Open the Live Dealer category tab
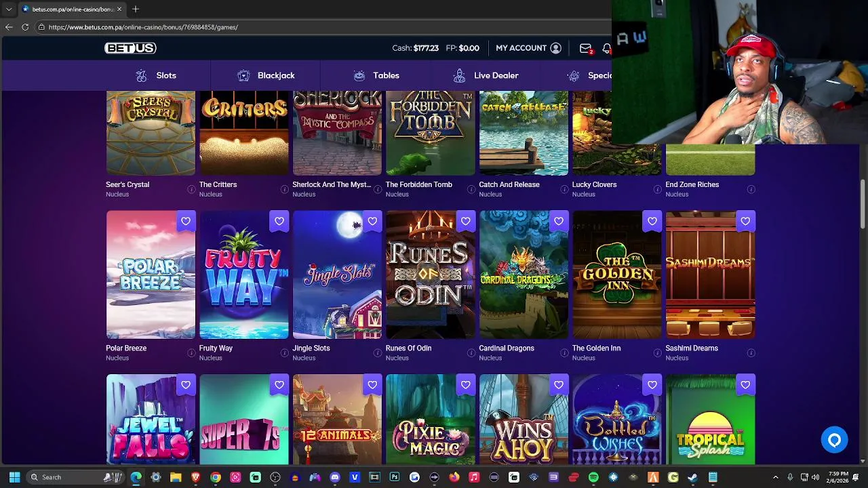868x488 pixels. point(487,75)
